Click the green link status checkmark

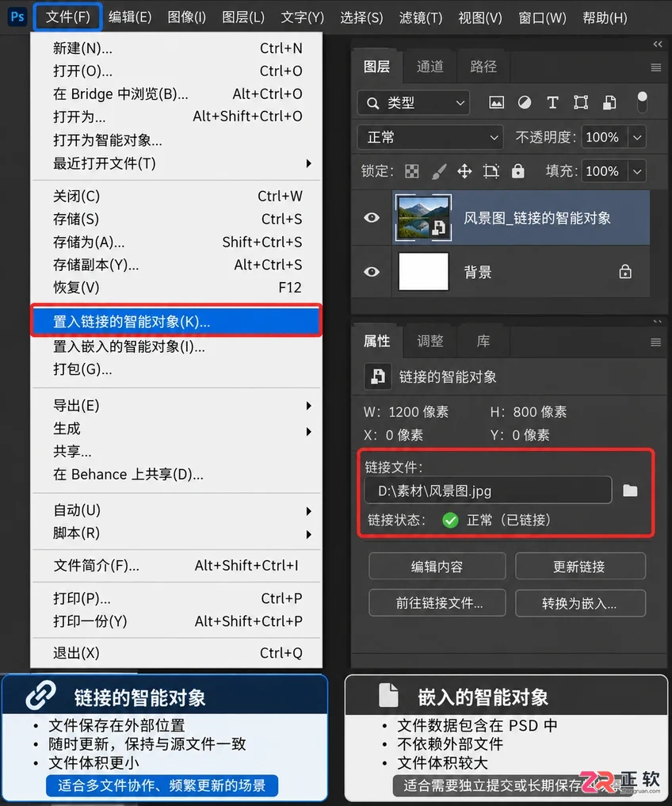(450, 520)
